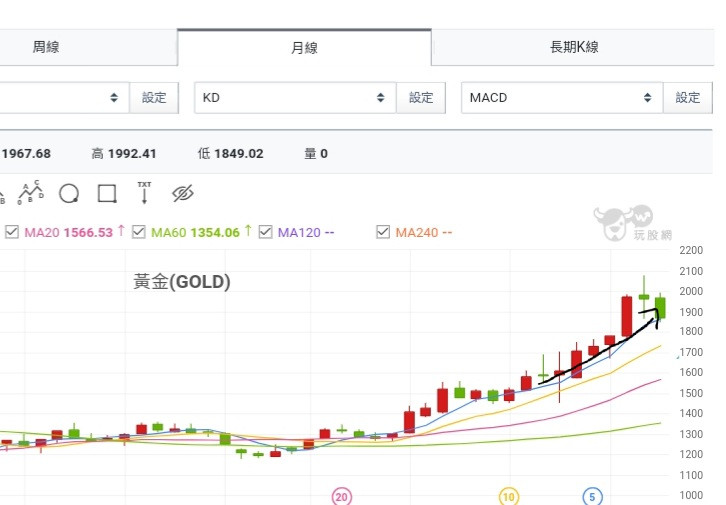Click the yellow 10 period marker
Screen dimensions: 726x505
point(509,497)
